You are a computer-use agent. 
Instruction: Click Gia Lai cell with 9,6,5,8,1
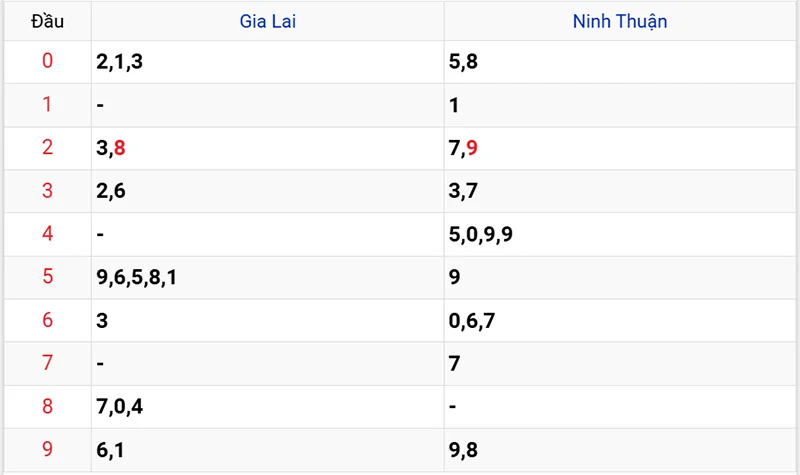point(267,278)
